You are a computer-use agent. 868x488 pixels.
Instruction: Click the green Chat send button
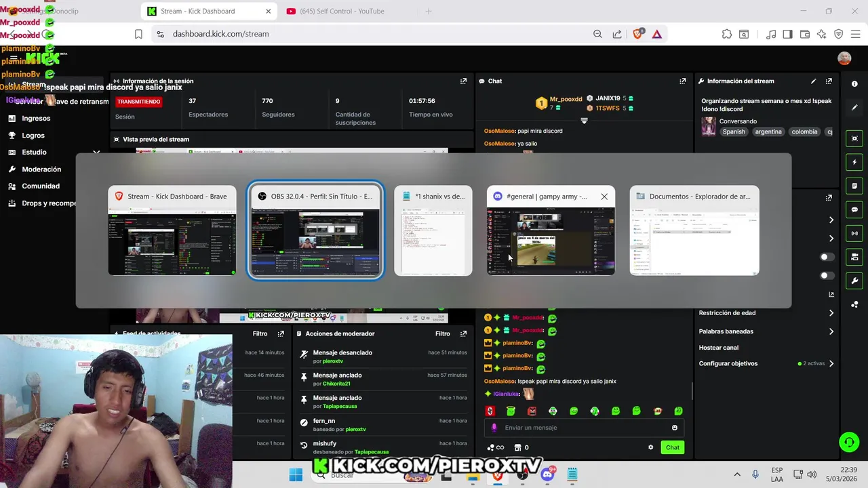[x=672, y=447]
